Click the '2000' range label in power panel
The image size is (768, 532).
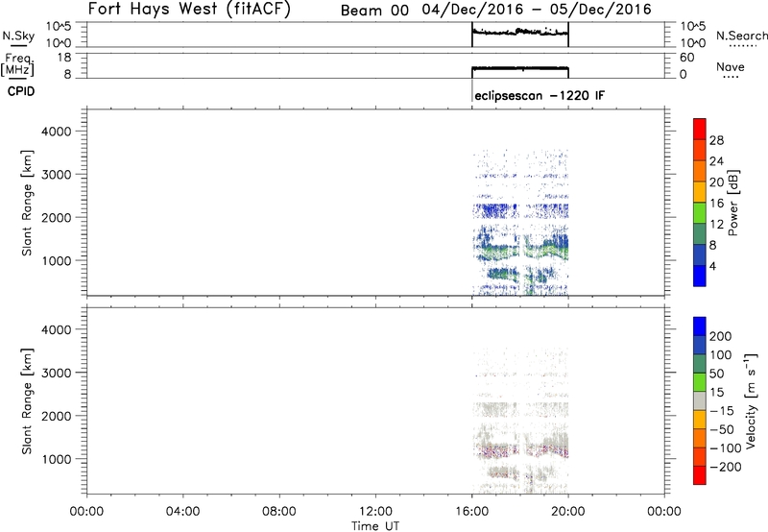pyautogui.click(x=57, y=217)
